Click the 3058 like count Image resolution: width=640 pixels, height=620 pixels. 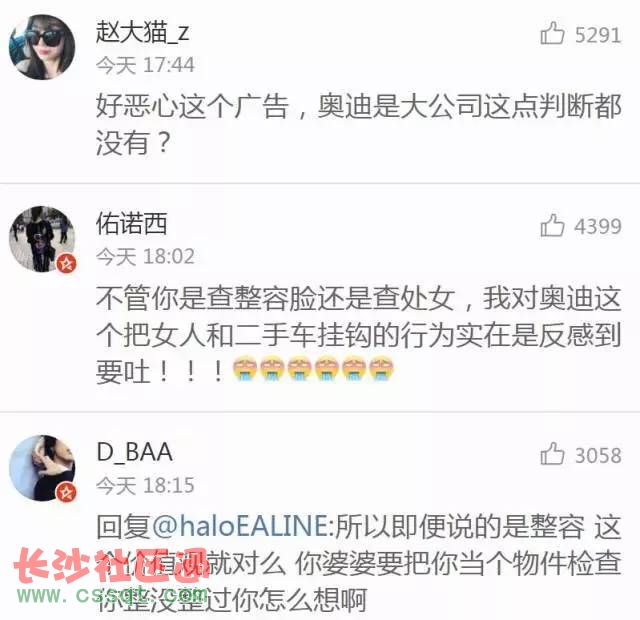[598, 456]
